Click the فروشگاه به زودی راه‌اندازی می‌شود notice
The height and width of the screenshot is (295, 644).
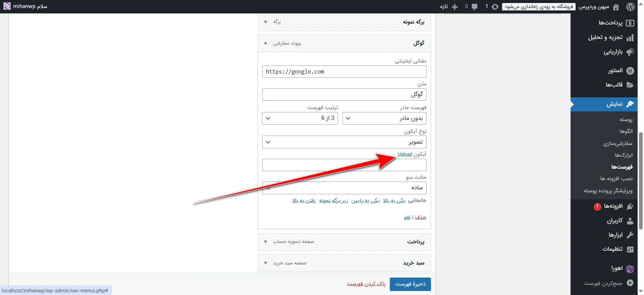pos(539,7)
